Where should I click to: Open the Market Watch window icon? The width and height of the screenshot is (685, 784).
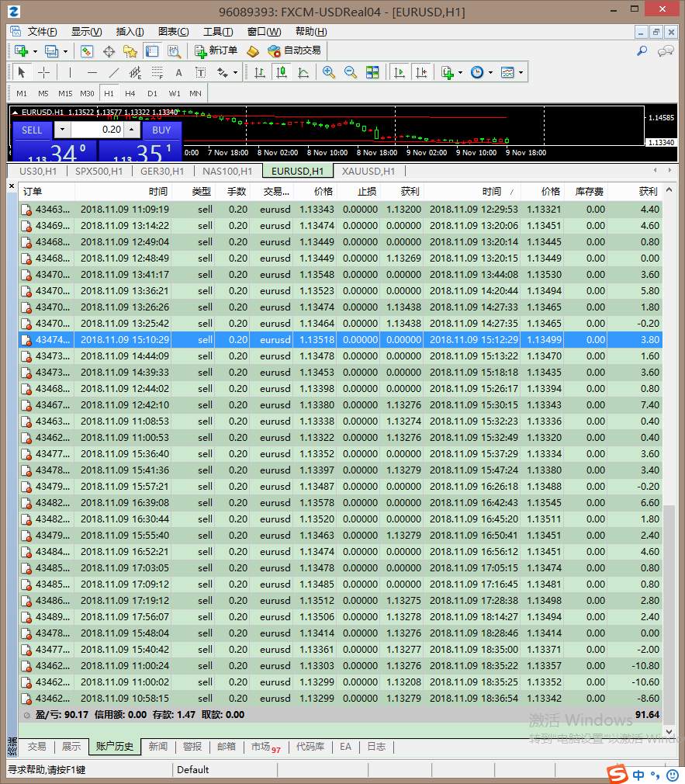87,51
